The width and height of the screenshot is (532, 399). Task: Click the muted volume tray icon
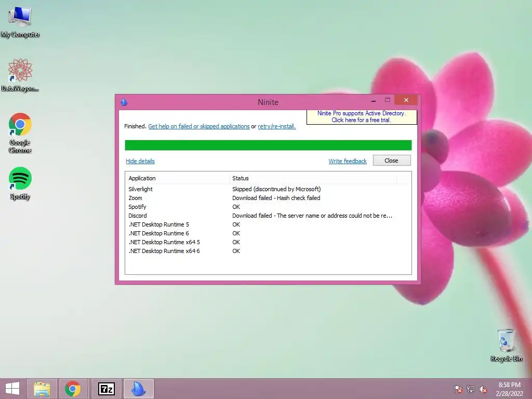click(x=483, y=389)
